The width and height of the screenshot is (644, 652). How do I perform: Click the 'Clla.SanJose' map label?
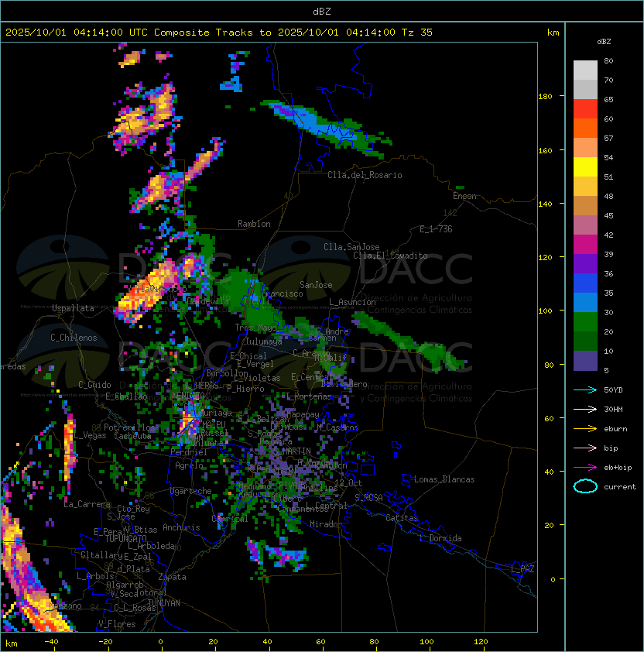point(351,247)
